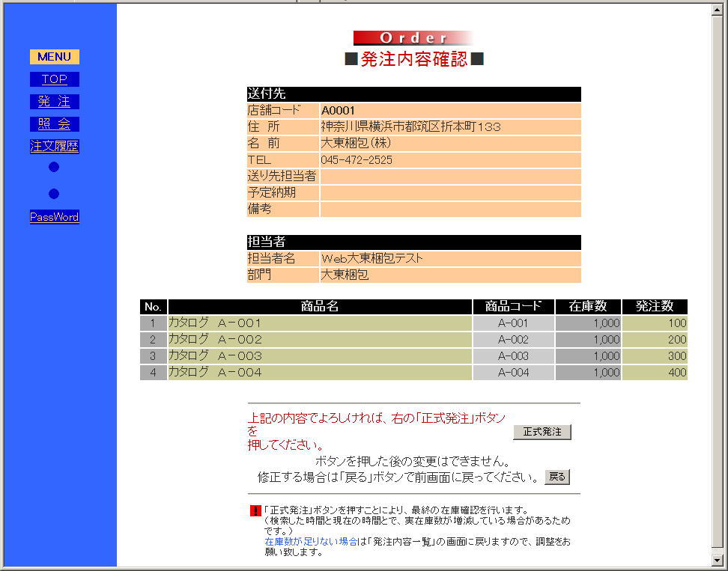This screenshot has width=728, height=571.
Task: Click the red exclamation icon near the notice
Action: pyautogui.click(x=255, y=511)
